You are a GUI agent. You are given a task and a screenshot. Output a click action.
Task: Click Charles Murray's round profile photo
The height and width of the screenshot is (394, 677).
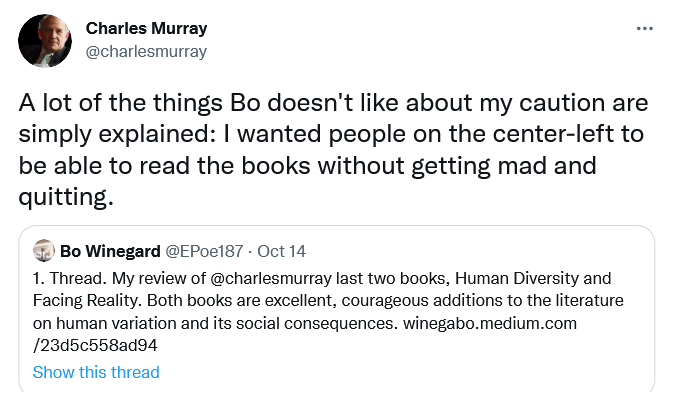[x=45, y=41]
